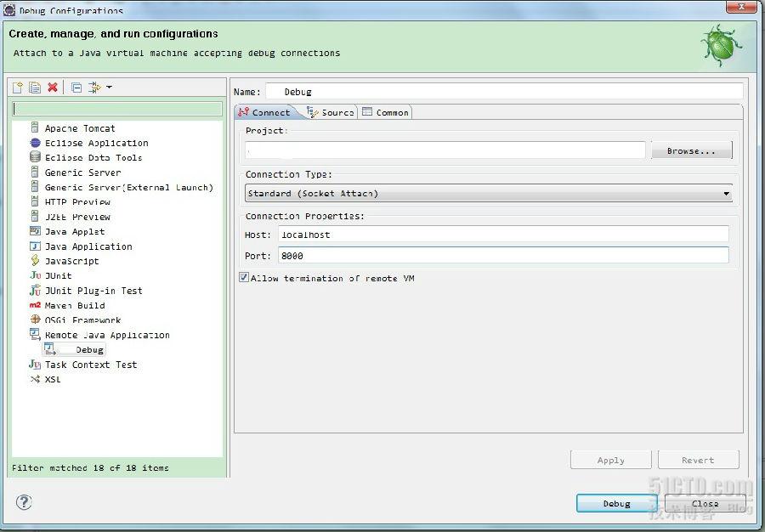Click the Maven Build m2 icon
Image resolution: width=765 pixels, height=532 pixels.
click(x=35, y=305)
